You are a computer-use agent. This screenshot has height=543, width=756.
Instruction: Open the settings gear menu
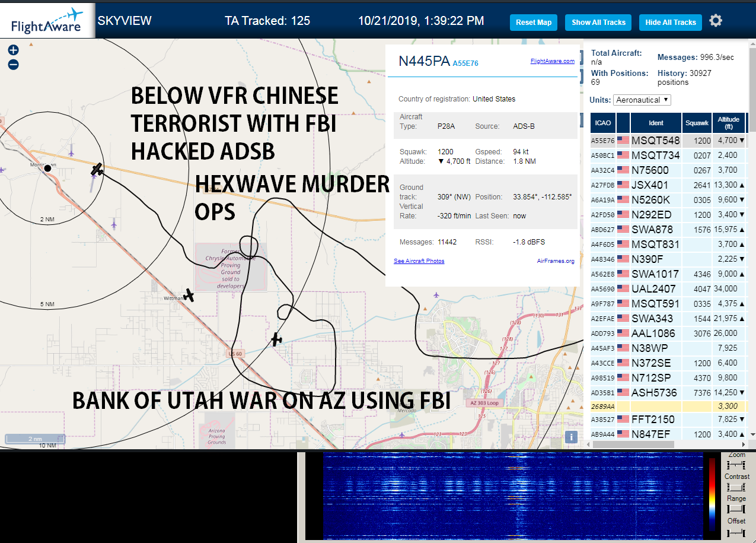click(x=716, y=21)
